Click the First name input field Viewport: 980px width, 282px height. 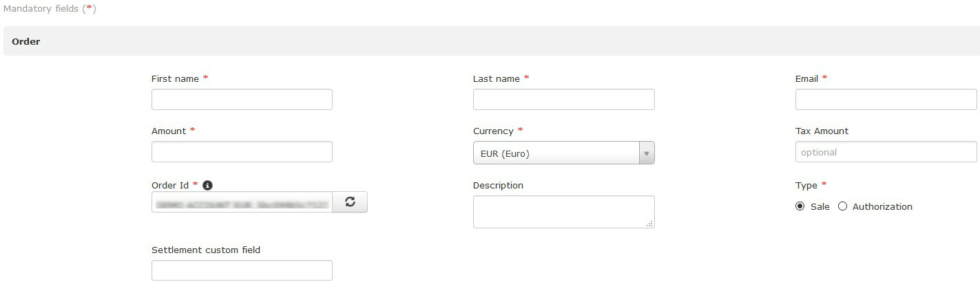click(x=242, y=100)
